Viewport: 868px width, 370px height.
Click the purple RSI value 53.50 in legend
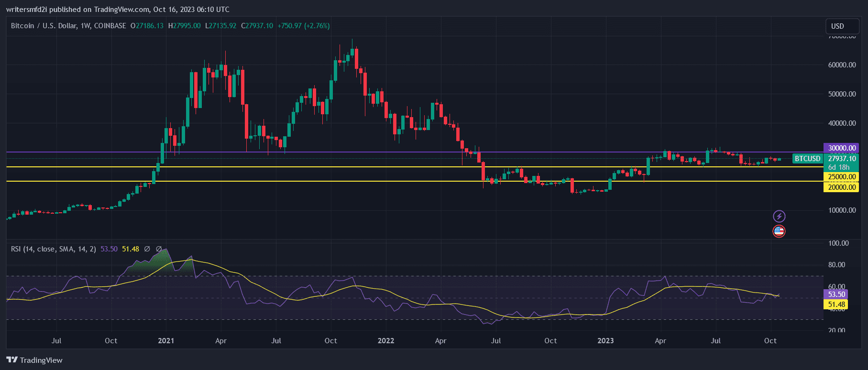tap(109, 249)
